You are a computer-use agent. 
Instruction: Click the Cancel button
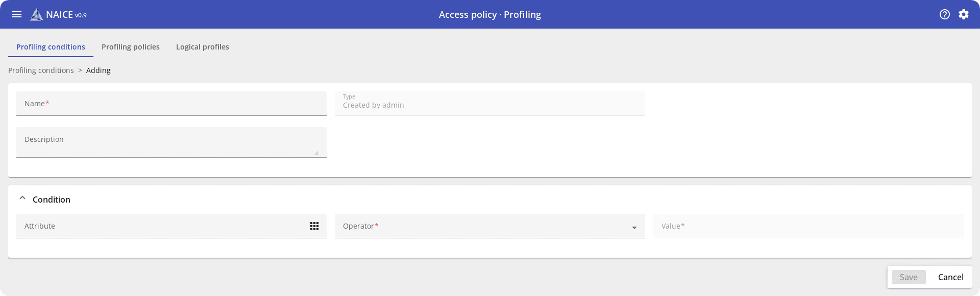click(x=950, y=277)
